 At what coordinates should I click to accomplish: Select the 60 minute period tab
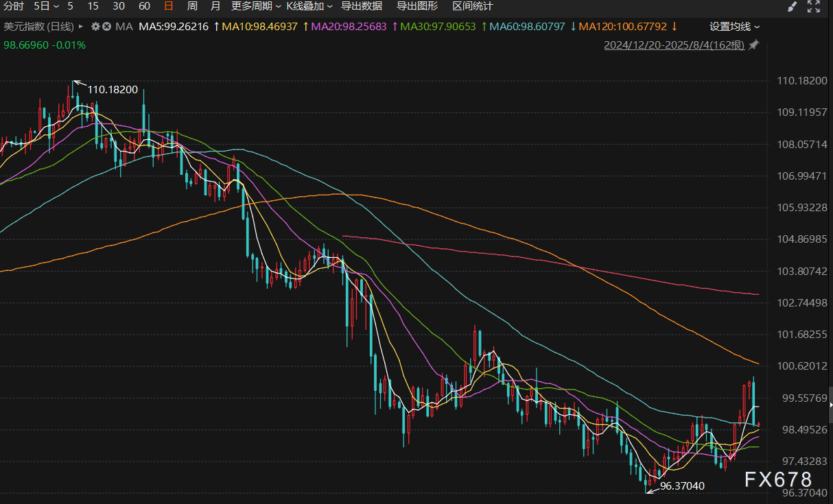click(144, 6)
